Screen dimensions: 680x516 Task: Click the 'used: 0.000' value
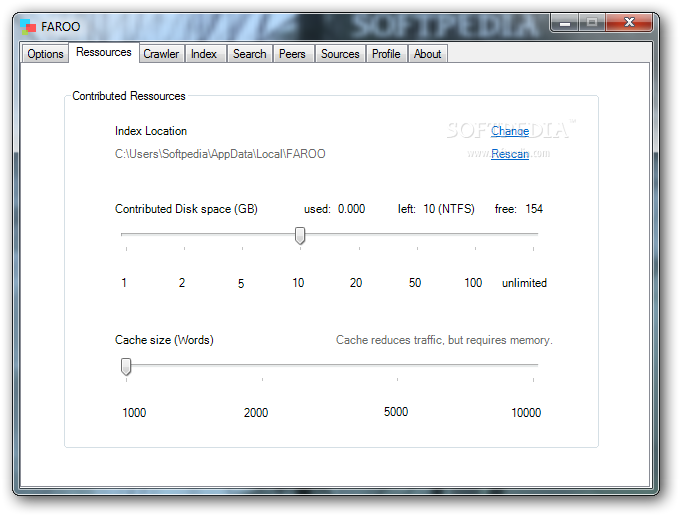point(334,209)
